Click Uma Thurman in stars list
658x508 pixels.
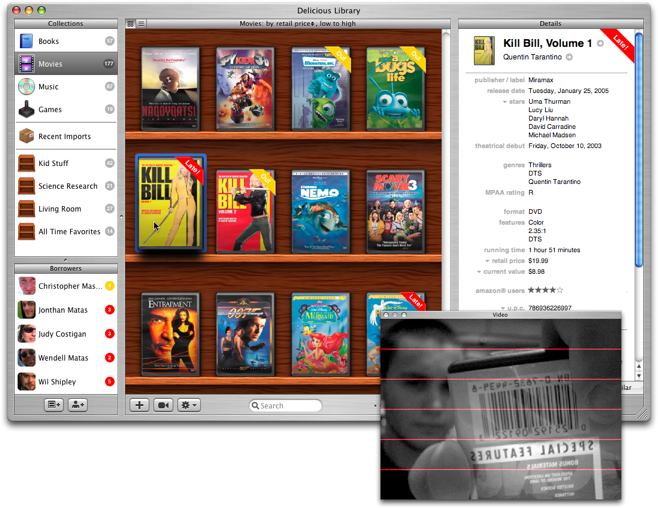(x=549, y=102)
